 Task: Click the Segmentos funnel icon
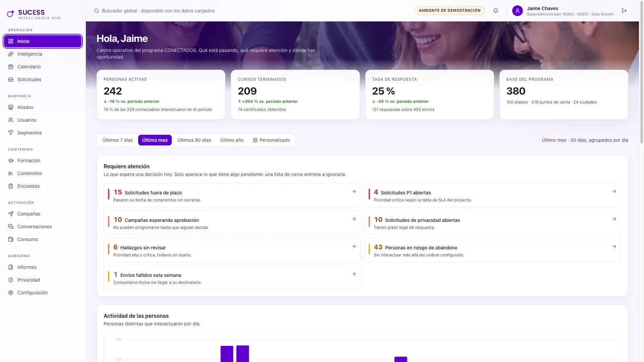11,133
